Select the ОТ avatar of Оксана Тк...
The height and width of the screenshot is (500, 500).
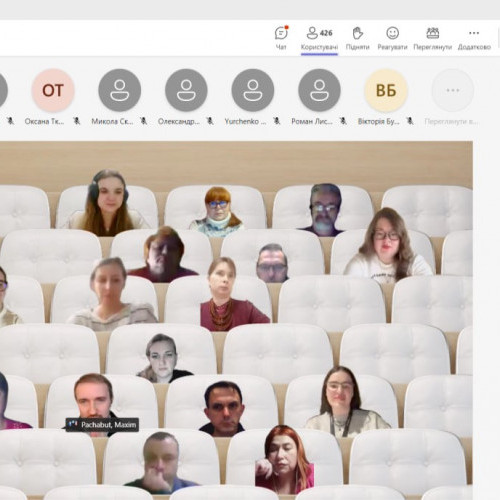point(53,90)
